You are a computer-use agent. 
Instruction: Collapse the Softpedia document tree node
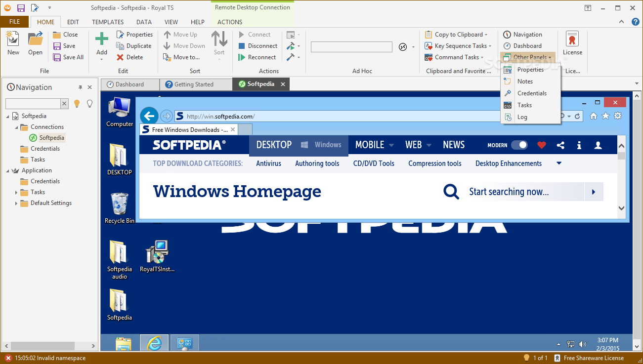(x=8, y=116)
